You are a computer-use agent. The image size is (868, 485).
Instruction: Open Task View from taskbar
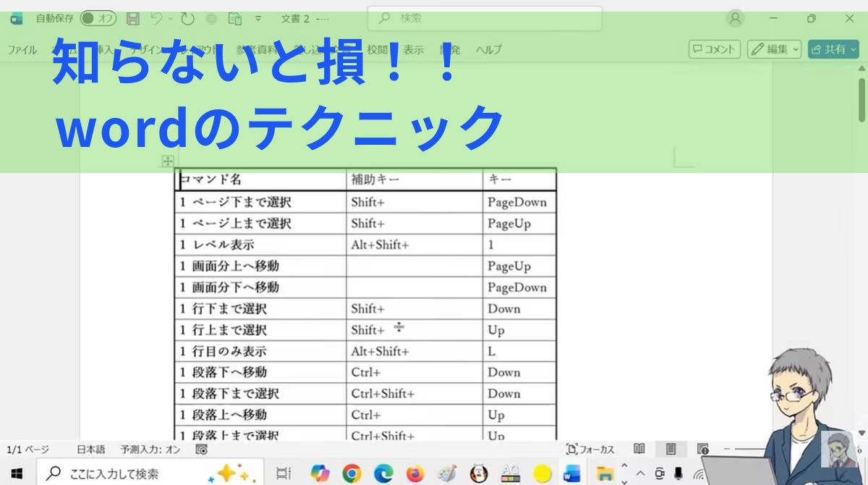(x=284, y=474)
